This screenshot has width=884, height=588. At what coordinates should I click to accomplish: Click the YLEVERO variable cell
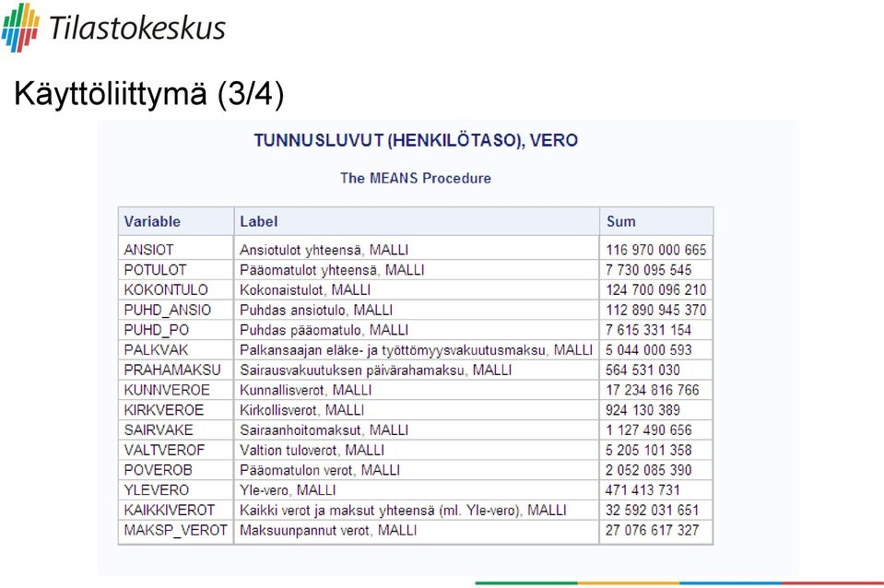tap(176, 490)
